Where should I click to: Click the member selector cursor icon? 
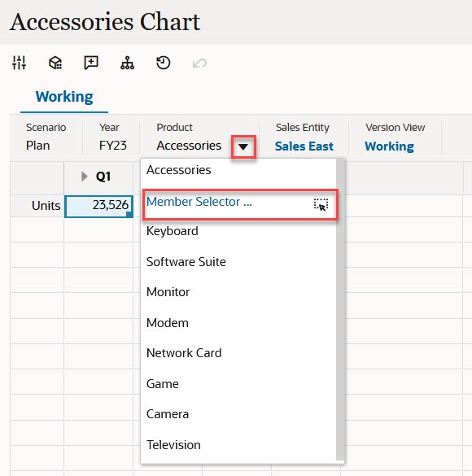321,204
